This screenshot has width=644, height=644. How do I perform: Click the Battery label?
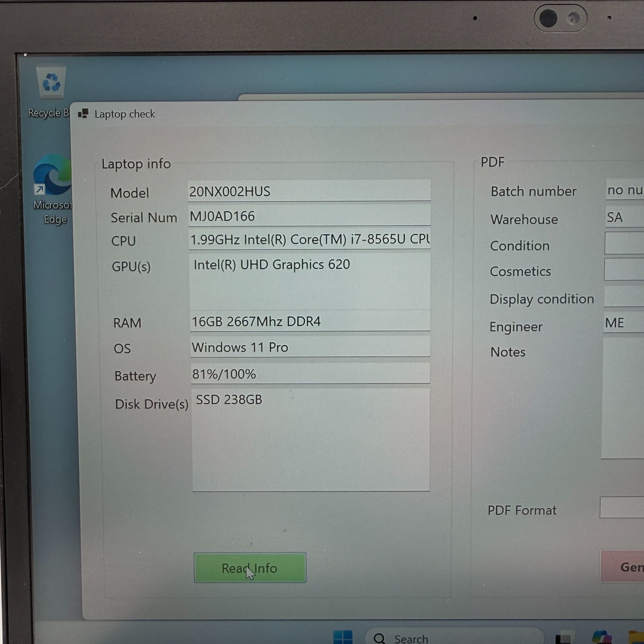[135, 376]
